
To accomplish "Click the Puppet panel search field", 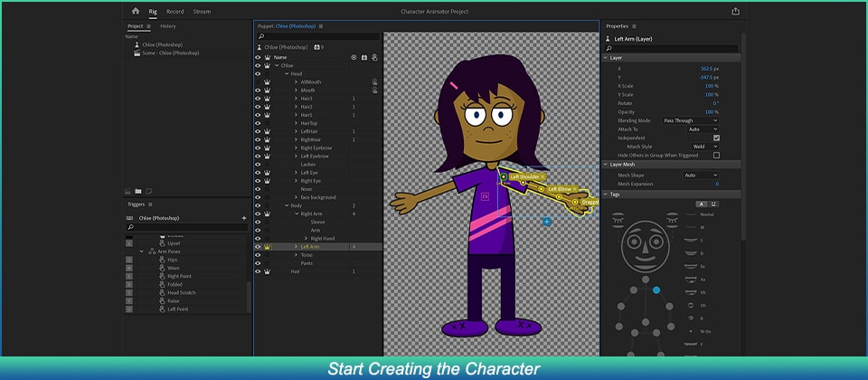I will point(317,36).
